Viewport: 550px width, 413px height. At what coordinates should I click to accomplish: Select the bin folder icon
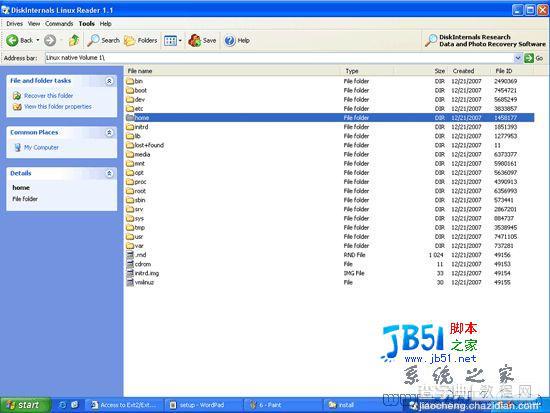click(130, 81)
